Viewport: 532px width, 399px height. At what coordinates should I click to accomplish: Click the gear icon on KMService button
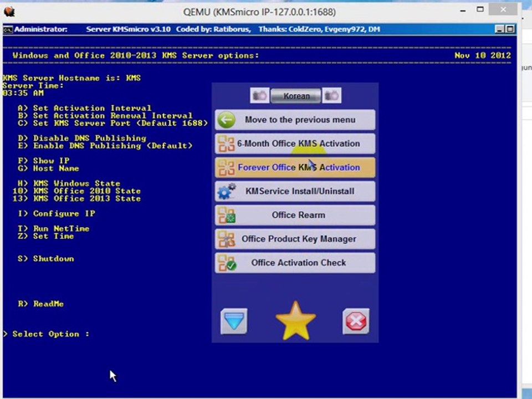click(226, 191)
